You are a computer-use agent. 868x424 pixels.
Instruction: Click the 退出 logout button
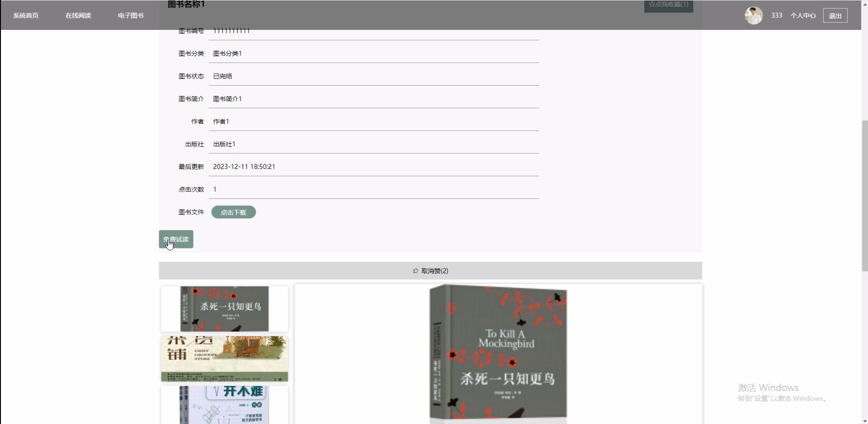[835, 15]
